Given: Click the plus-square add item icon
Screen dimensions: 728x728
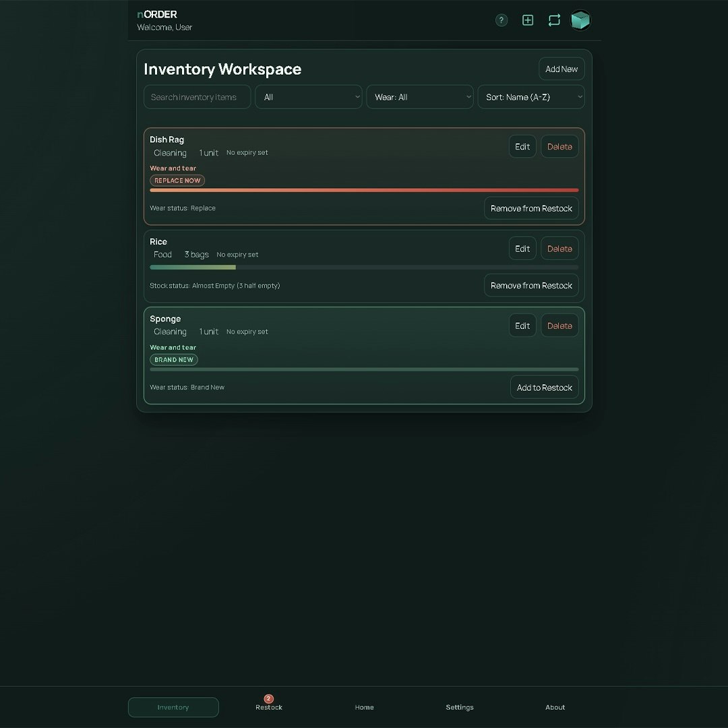Looking at the screenshot, I should (x=528, y=20).
